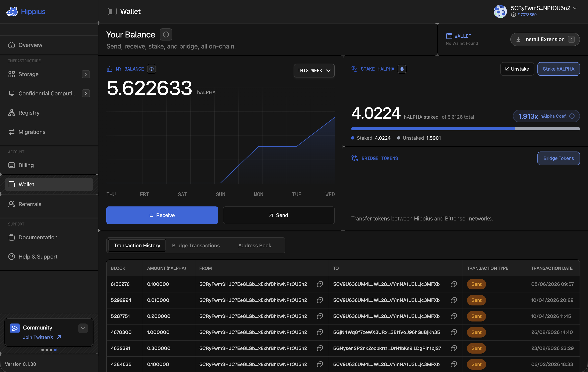
Task: Open the account address dropdown chevron
Action: pyautogui.click(x=575, y=8)
